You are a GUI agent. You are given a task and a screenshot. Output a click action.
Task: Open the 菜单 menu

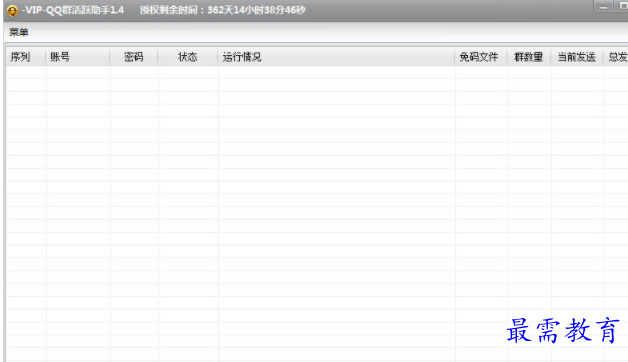[x=19, y=32]
